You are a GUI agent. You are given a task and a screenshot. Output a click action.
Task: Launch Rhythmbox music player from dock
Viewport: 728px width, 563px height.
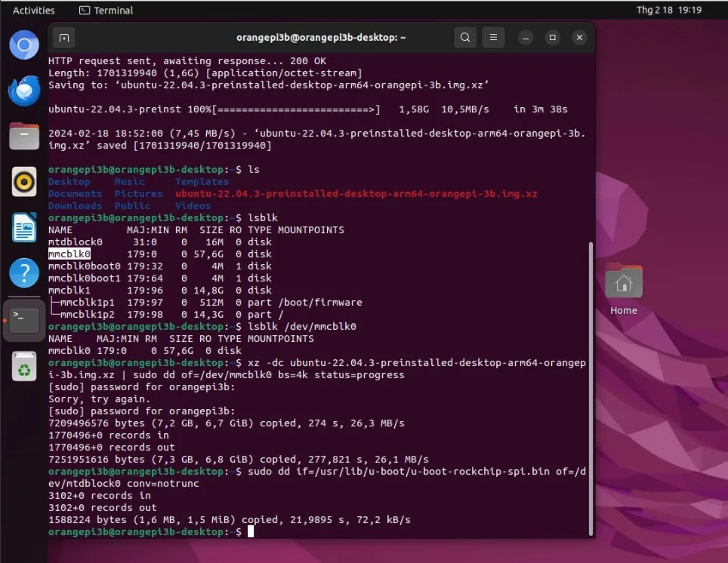click(24, 181)
